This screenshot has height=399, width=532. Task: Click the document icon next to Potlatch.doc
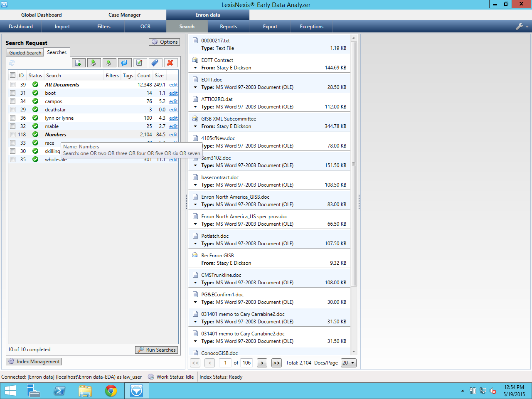[195, 236]
